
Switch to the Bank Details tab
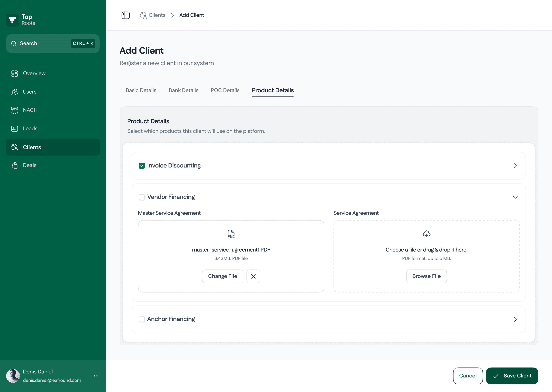tap(183, 90)
